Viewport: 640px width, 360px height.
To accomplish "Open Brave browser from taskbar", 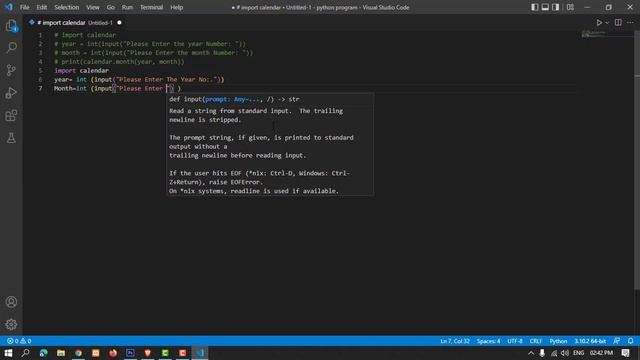I will pyautogui.click(x=148, y=353).
